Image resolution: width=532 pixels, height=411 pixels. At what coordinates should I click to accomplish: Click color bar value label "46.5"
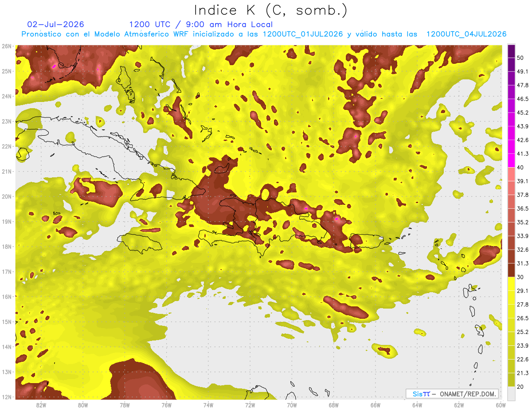click(523, 99)
